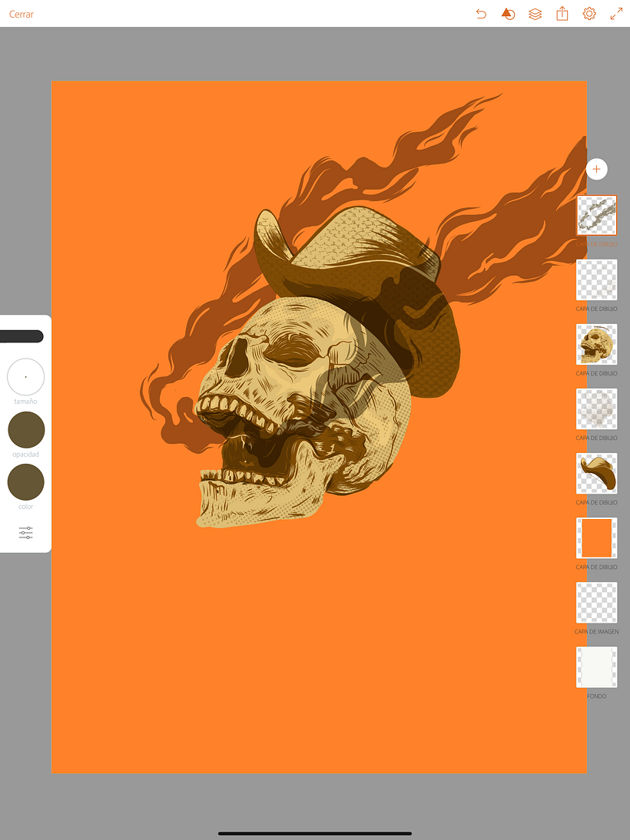630x840 pixels.
Task: Open brush settings via the sliders icon
Action: tap(25, 532)
